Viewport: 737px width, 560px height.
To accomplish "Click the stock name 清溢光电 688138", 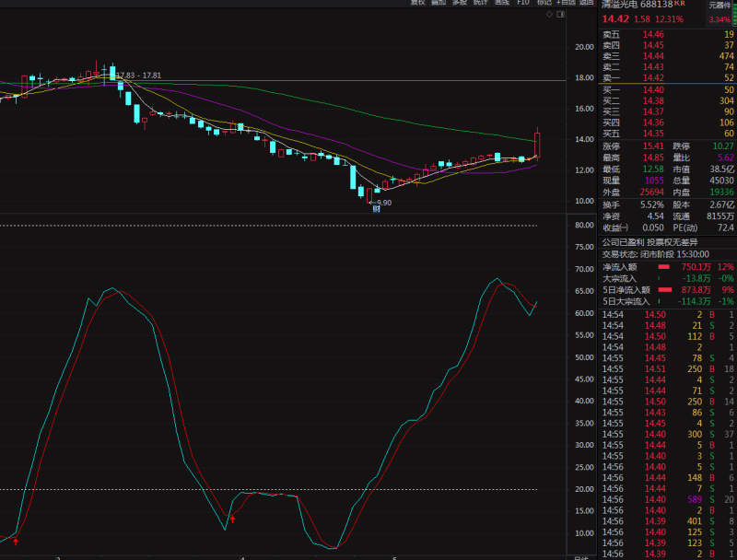I will click(x=638, y=6).
